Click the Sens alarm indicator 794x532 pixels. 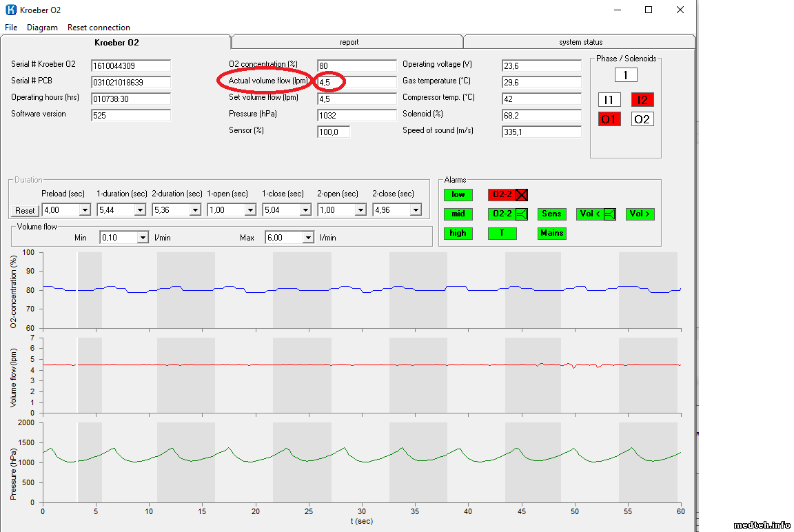click(551, 214)
